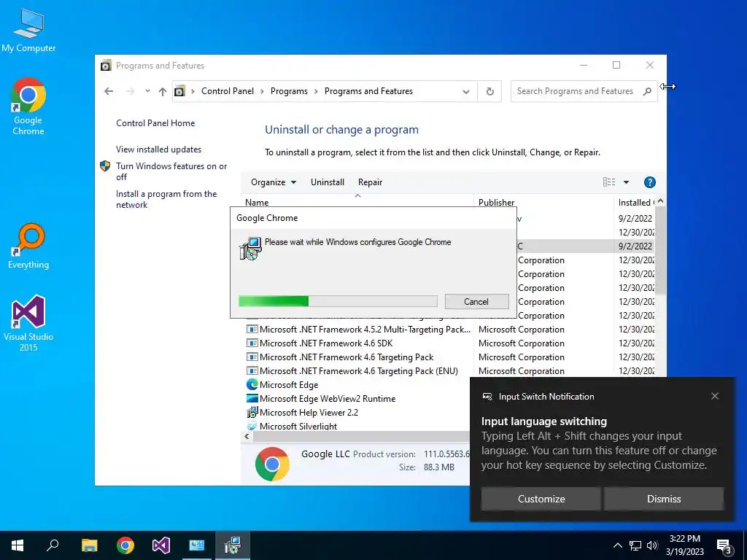The width and height of the screenshot is (747, 560).
Task: Open network status in system tray
Action: click(635, 545)
